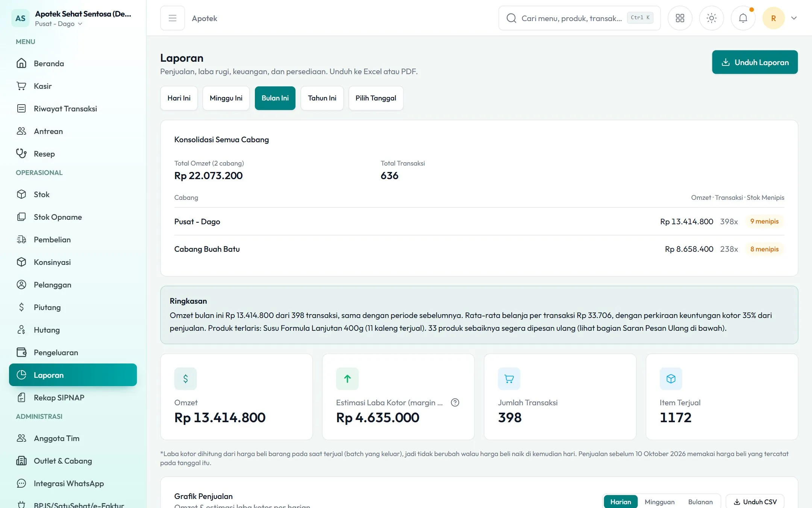
Task: Go to Pelanggan menu item
Action: click(x=73, y=284)
